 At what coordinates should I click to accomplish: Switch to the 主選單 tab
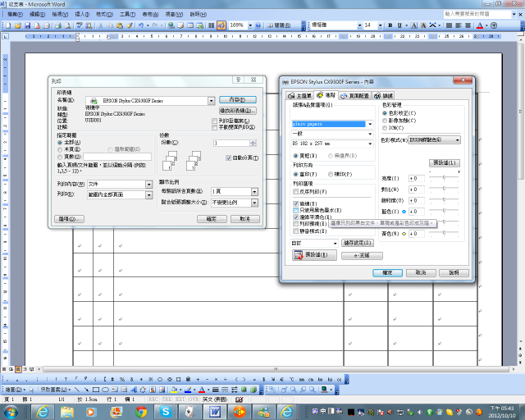point(299,96)
